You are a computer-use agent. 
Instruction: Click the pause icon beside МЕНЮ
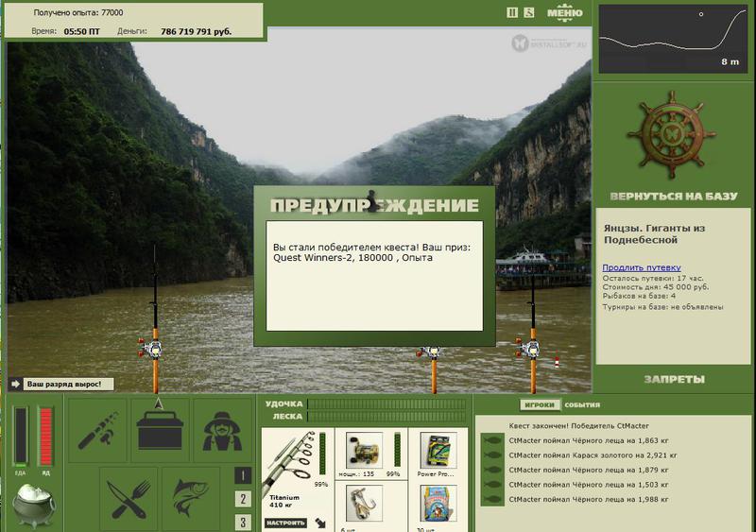(x=512, y=13)
